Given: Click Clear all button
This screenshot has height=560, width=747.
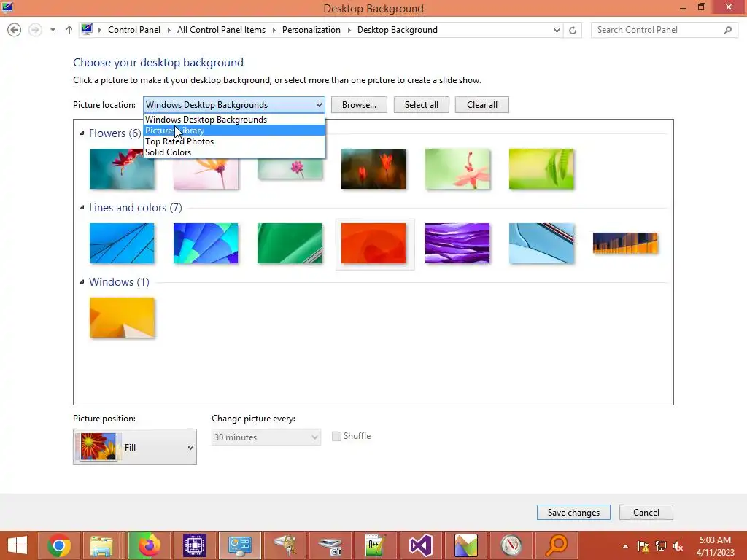Looking at the screenshot, I should coord(481,105).
